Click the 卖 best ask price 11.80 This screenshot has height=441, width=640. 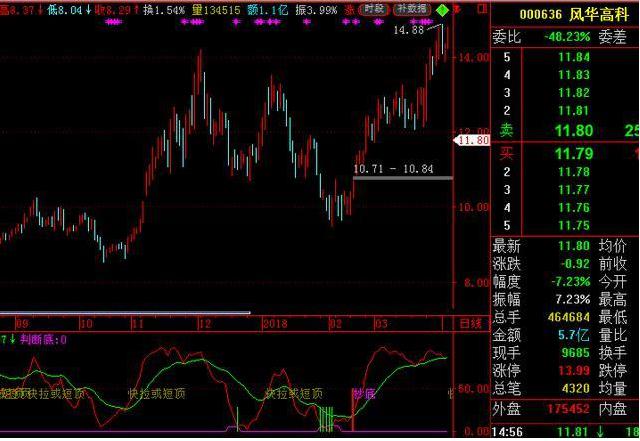[573, 131]
